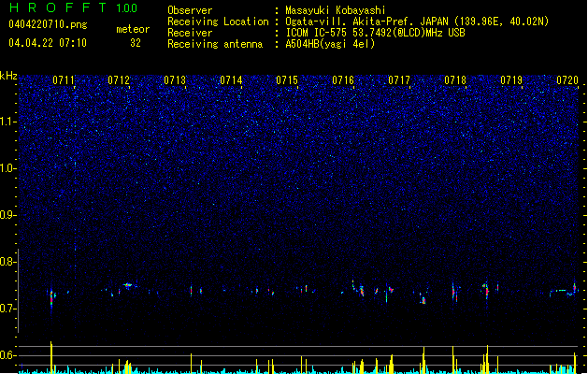Viewport: 588px width, 374px height.
Task: Click the 0711 time marker
Action: 64,80
